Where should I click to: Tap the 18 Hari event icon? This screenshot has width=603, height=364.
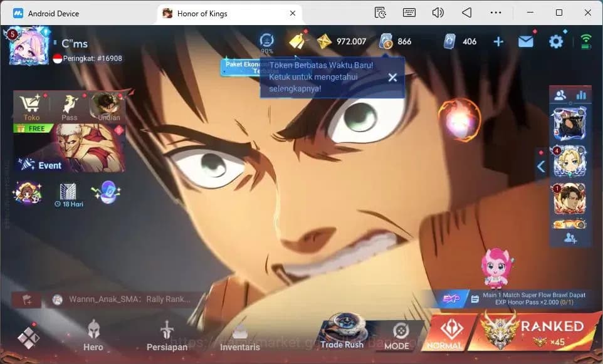(68, 195)
